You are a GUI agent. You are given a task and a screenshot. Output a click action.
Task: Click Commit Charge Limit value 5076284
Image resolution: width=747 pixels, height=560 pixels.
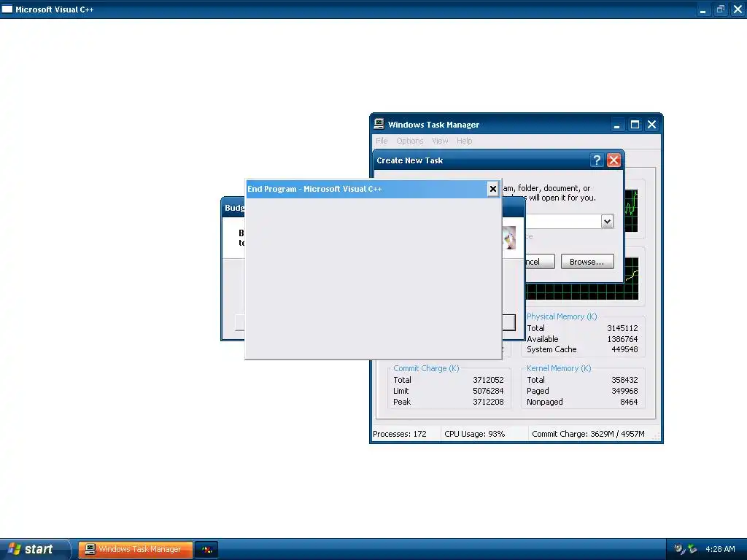pyautogui.click(x=488, y=391)
